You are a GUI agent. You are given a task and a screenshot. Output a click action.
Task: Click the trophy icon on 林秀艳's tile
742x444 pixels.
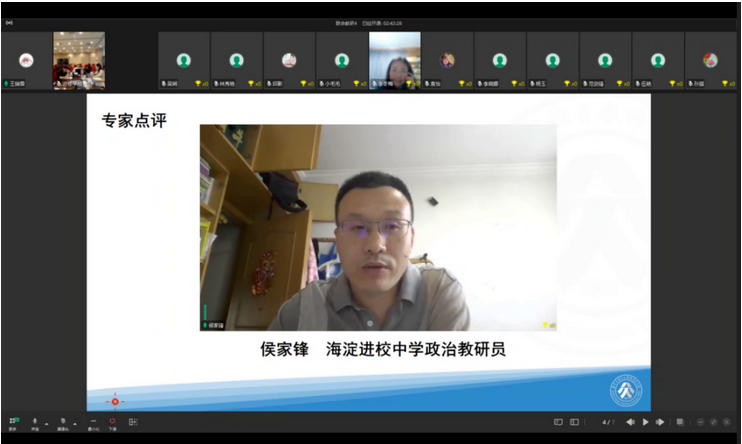click(251, 83)
